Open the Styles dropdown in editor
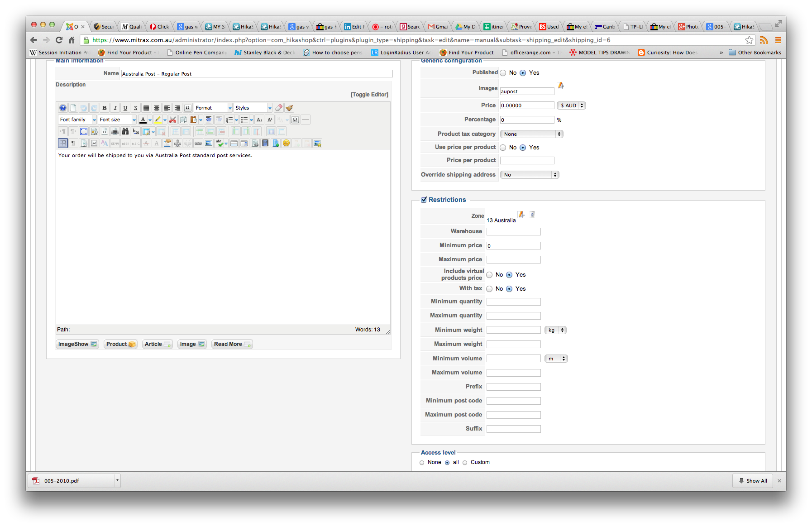This screenshot has width=812, height=527. click(x=253, y=108)
